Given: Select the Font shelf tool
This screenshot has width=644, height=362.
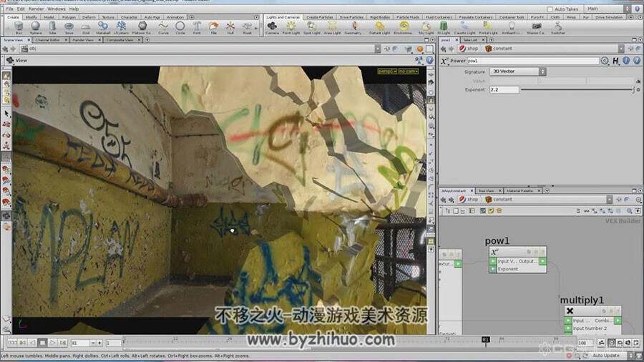Looking at the screenshot, I should tap(197, 28).
